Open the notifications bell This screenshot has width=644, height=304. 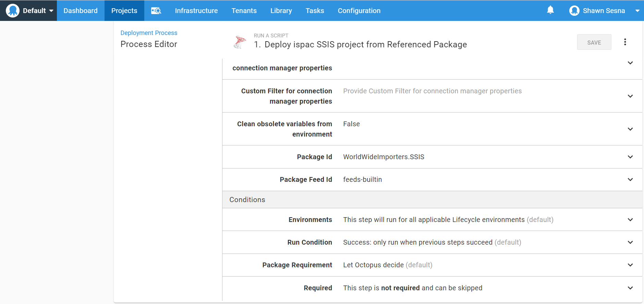[550, 10]
